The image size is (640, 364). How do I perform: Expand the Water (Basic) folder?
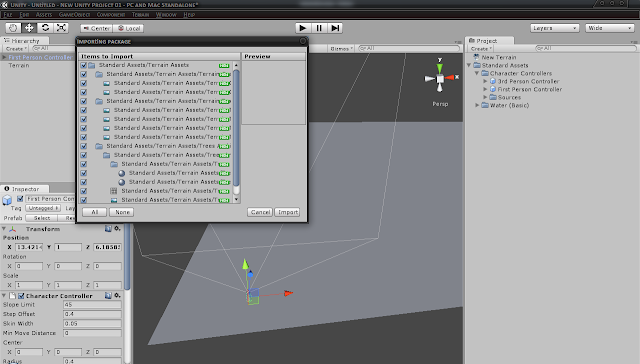pos(477,105)
